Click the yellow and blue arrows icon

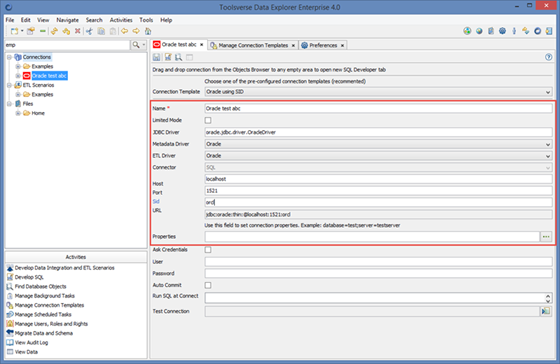pyautogui.click(x=526, y=31)
